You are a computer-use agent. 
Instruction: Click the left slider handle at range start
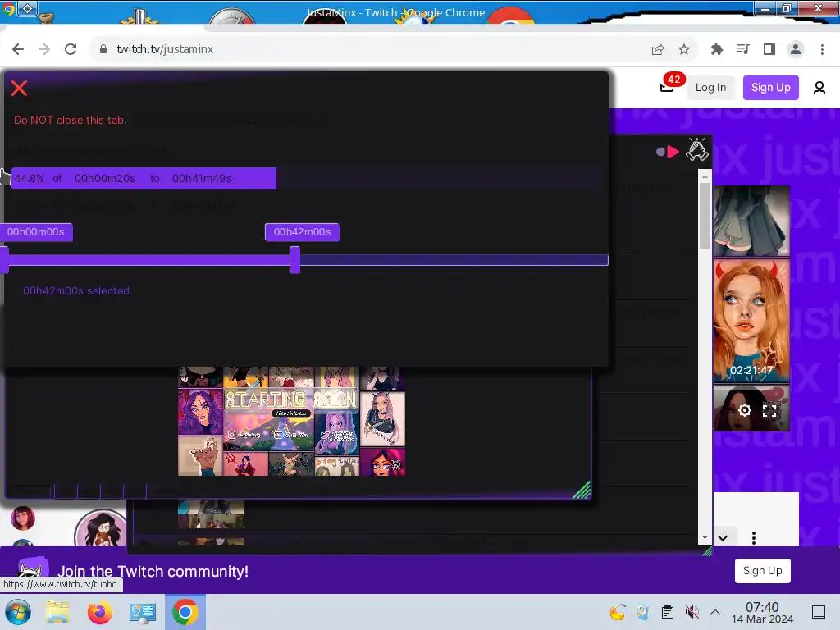[4, 260]
